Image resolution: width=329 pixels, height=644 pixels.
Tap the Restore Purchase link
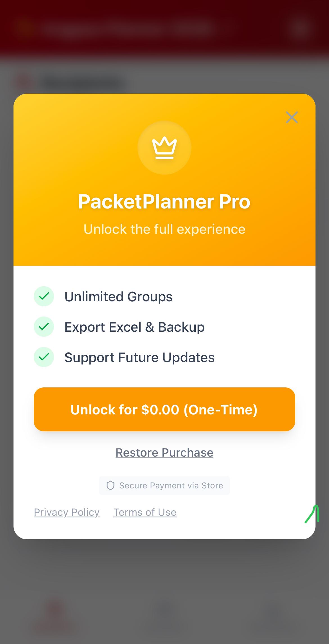(x=164, y=453)
